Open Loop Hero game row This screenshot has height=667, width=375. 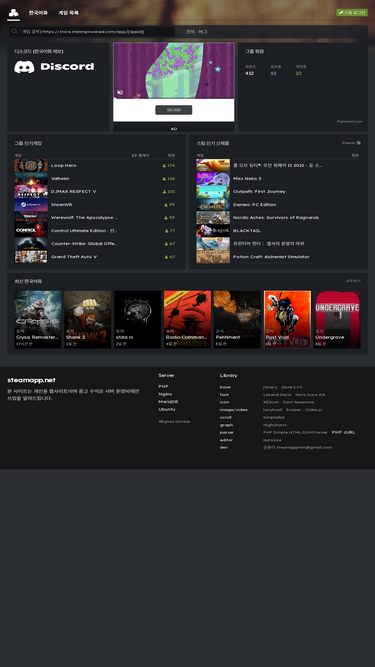tap(96, 165)
